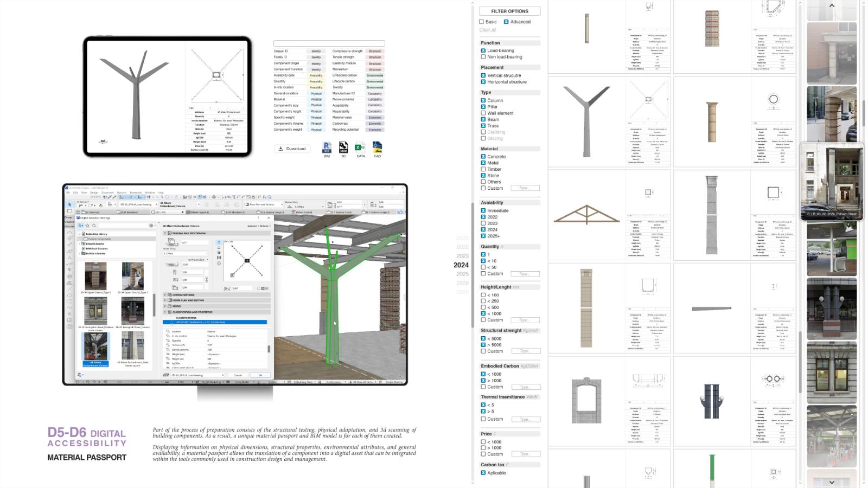
Task: Click the favorites star icon in Object Settings
Action: tap(87, 226)
